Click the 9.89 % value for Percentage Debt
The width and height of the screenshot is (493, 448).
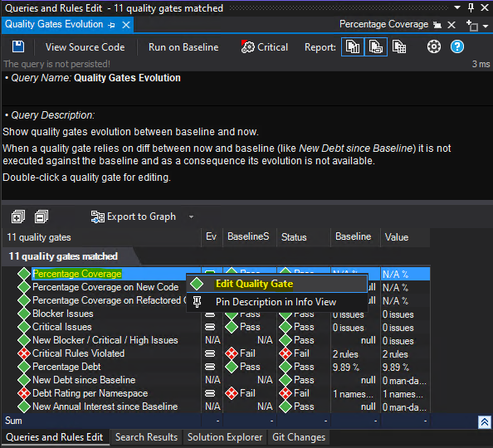pos(396,368)
